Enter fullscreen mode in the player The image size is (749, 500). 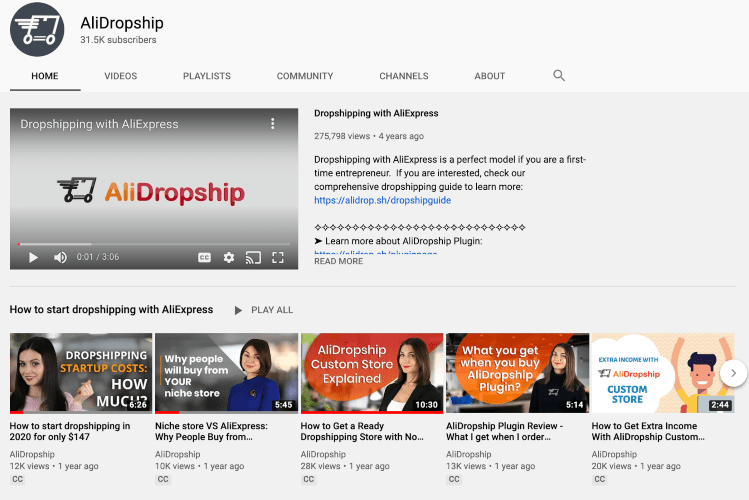click(278, 257)
